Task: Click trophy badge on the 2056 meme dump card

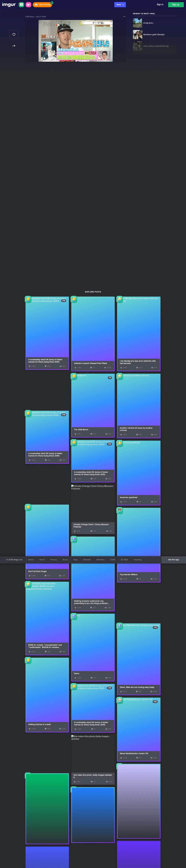Action: click(28, 413)
